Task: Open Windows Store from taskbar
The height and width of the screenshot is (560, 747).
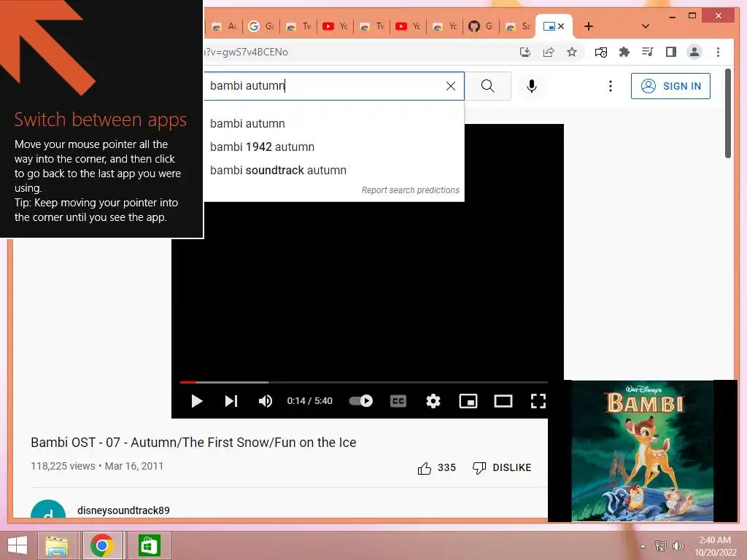Action: [149, 546]
